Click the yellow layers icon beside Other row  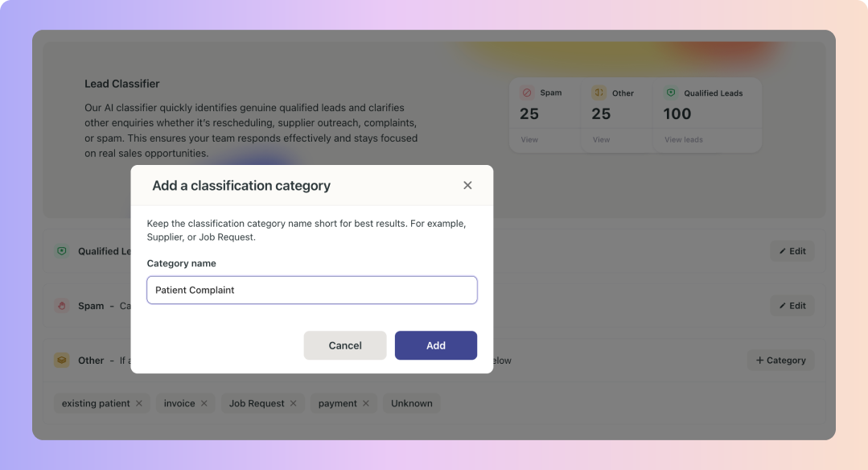[62, 361]
